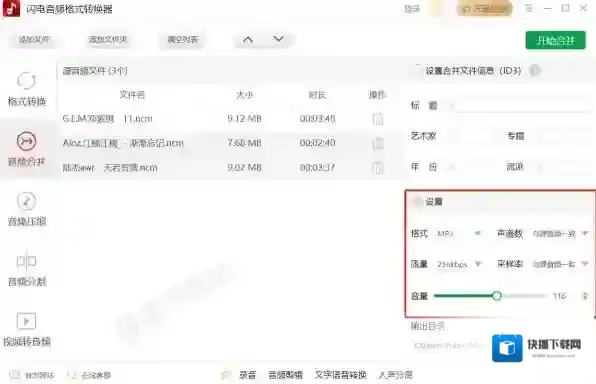Click the 大小 size column header

pyautogui.click(x=244, y=95)
